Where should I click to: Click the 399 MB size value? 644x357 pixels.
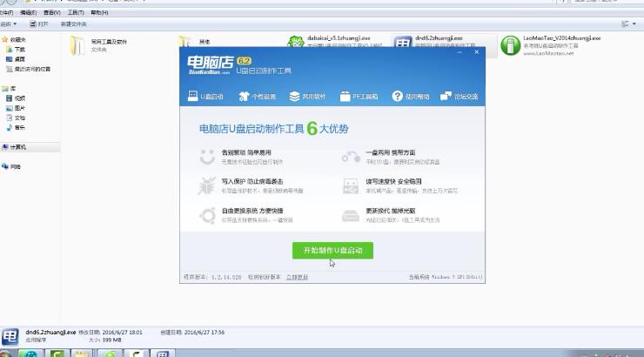coord(111,340)
